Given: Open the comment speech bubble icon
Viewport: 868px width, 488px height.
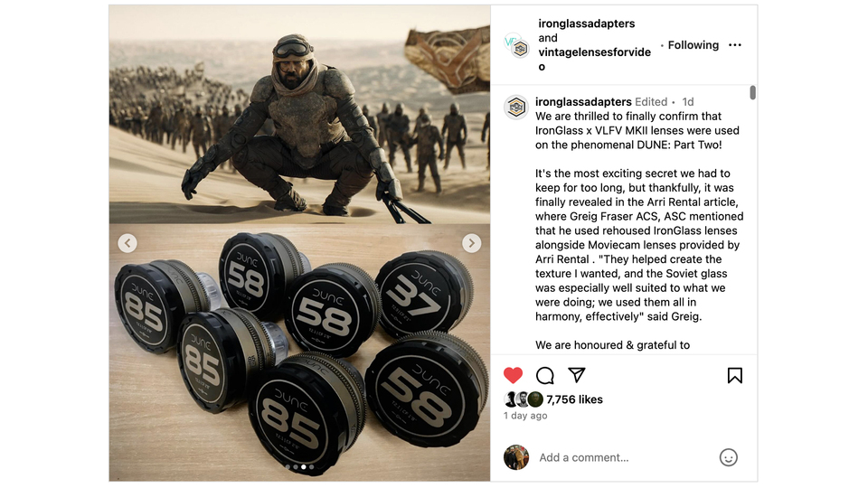Looking at the screenshot, I should pyautogui.click(x=544, y=376).
